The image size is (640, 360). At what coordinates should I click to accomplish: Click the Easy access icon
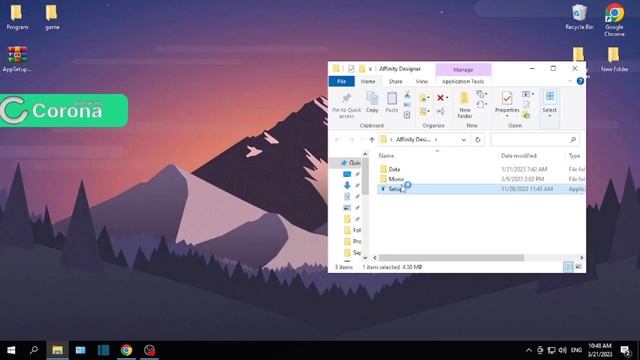pos(481,105)
